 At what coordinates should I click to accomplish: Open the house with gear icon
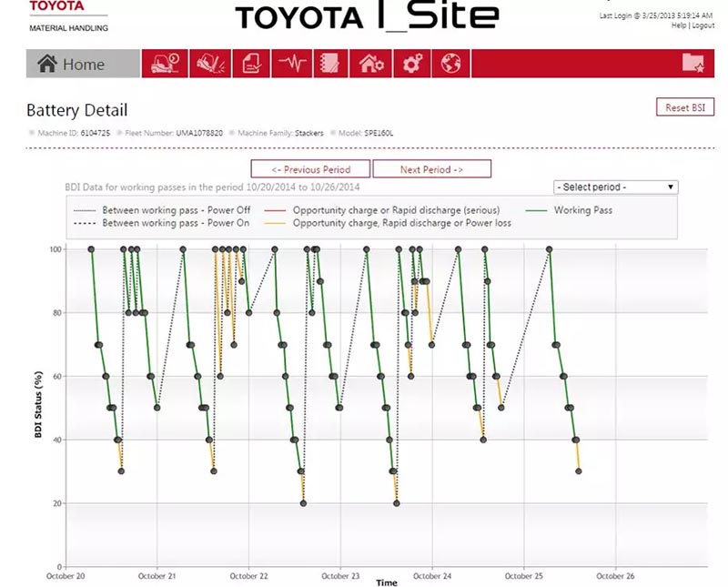coord(371,64)
